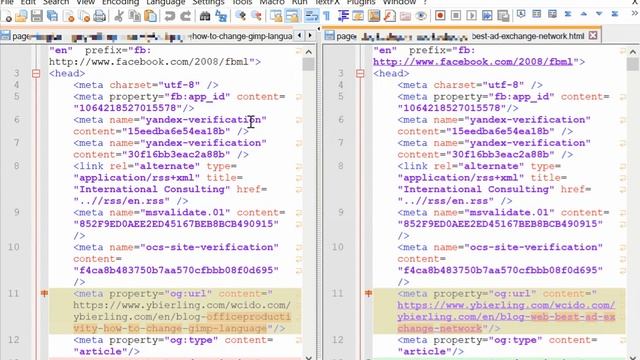Paste using the clipboard icon
640x360 pixels.
coord(150,16)
